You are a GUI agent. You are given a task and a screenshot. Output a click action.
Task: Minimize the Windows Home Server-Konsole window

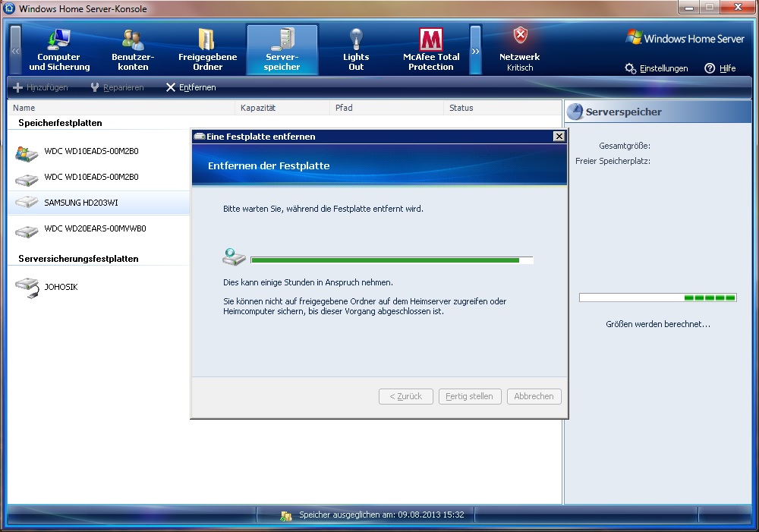[689, 8]
